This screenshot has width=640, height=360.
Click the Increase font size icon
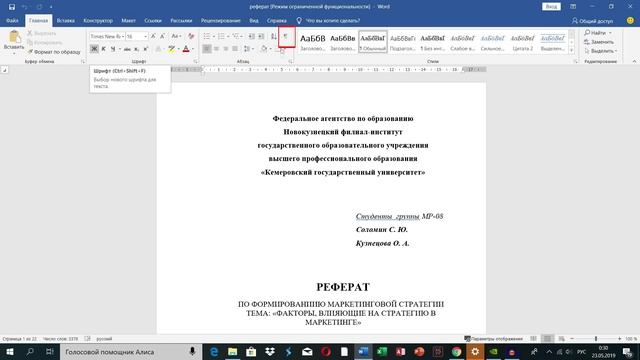(x=153, y=36)
